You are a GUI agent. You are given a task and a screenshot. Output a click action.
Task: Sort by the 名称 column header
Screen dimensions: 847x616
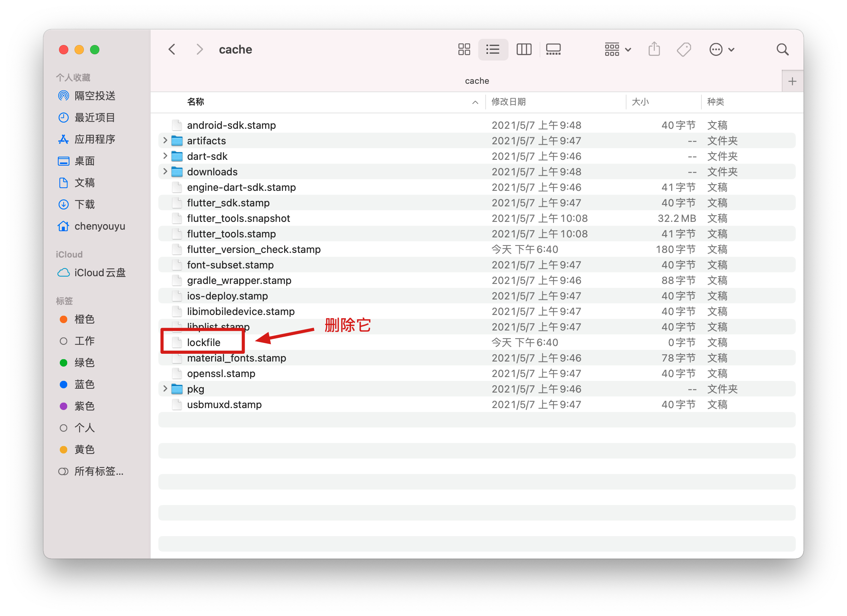tap(196, 102)
